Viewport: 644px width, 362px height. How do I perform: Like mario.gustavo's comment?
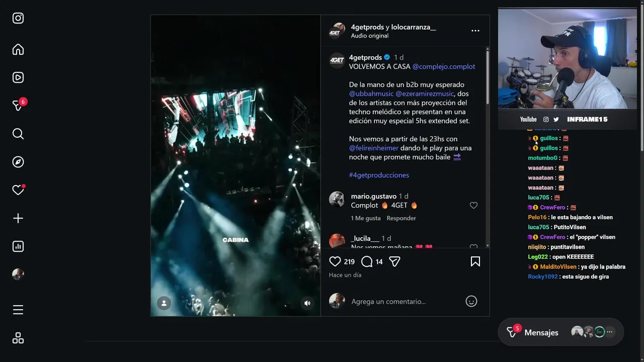tap(473, 205)
